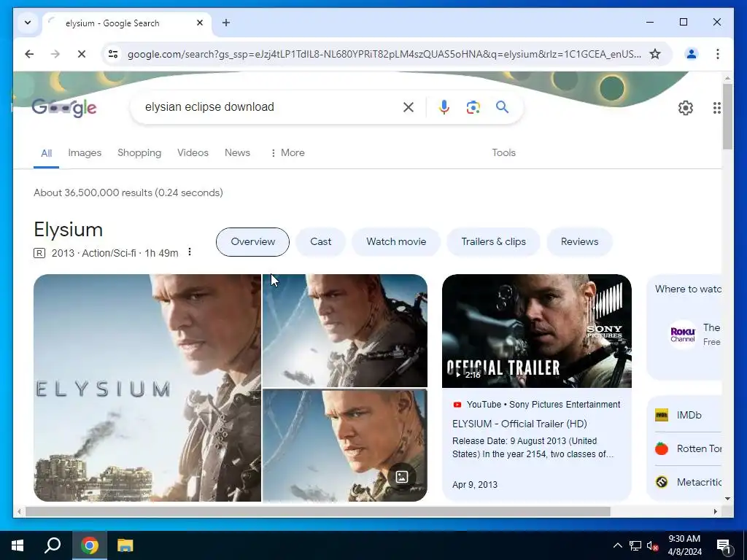Open the notification center icon
This screenshot has width=747, height=560.
[724, 545]
